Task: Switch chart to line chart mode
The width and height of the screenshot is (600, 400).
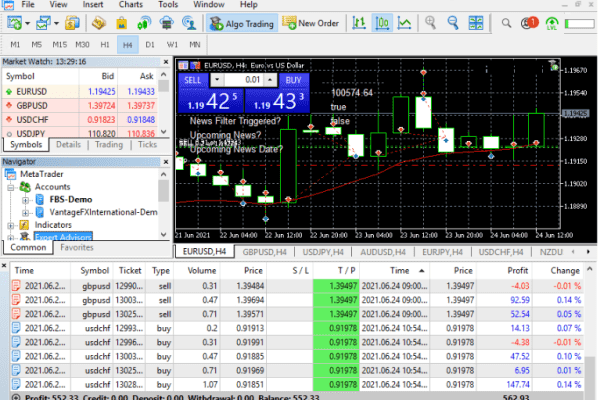Action: tap(404, 23)
